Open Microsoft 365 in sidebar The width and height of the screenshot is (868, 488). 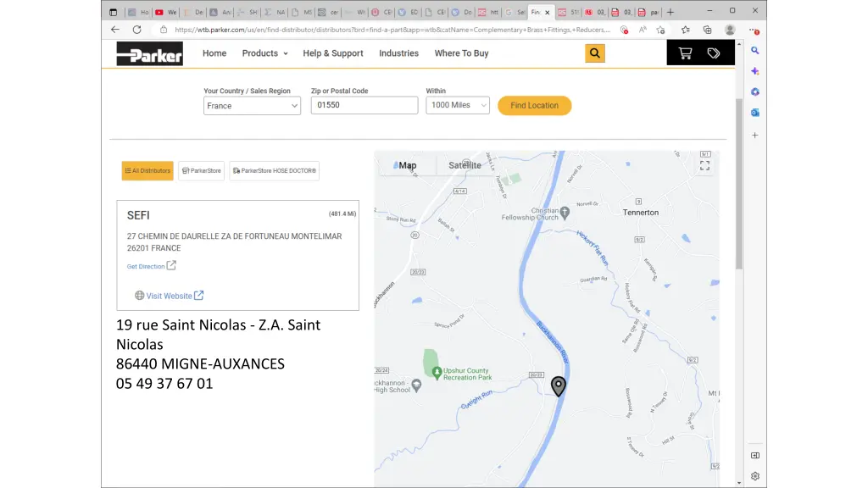755,91
